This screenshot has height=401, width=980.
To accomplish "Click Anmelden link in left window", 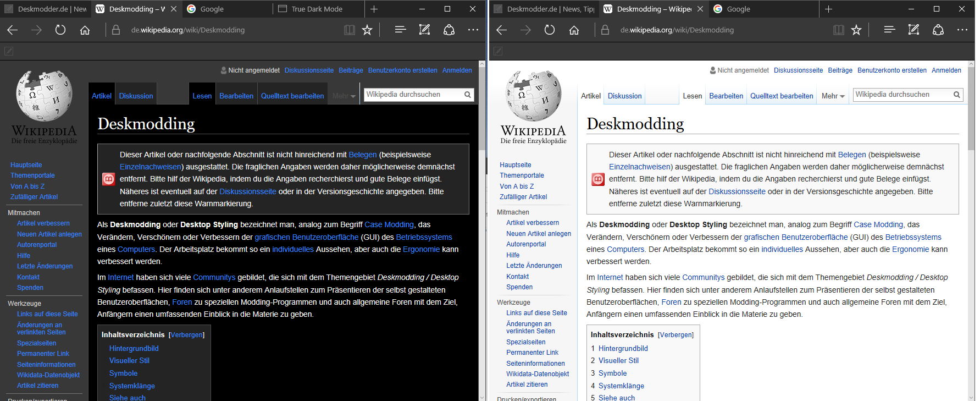I will (457, 70).
